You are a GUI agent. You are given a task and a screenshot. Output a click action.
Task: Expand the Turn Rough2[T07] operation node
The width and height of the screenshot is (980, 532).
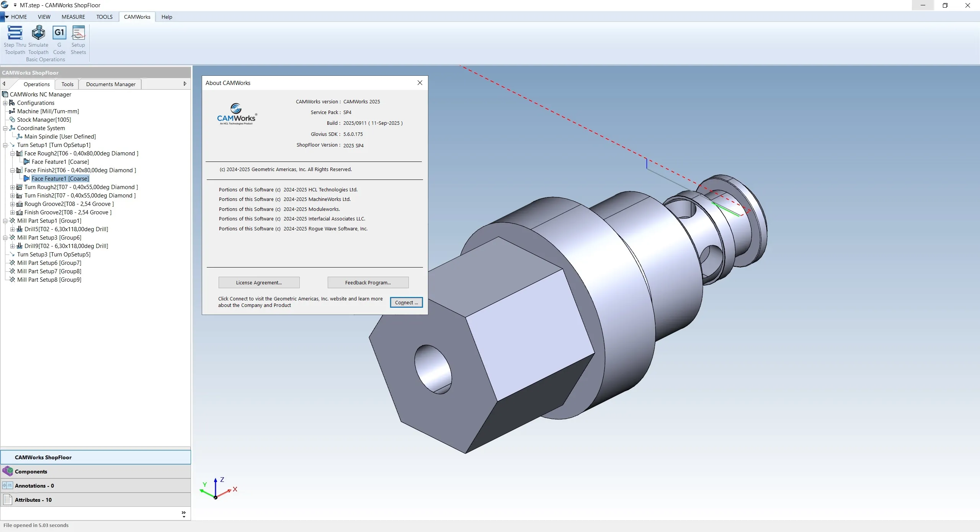tap(12, 187)
